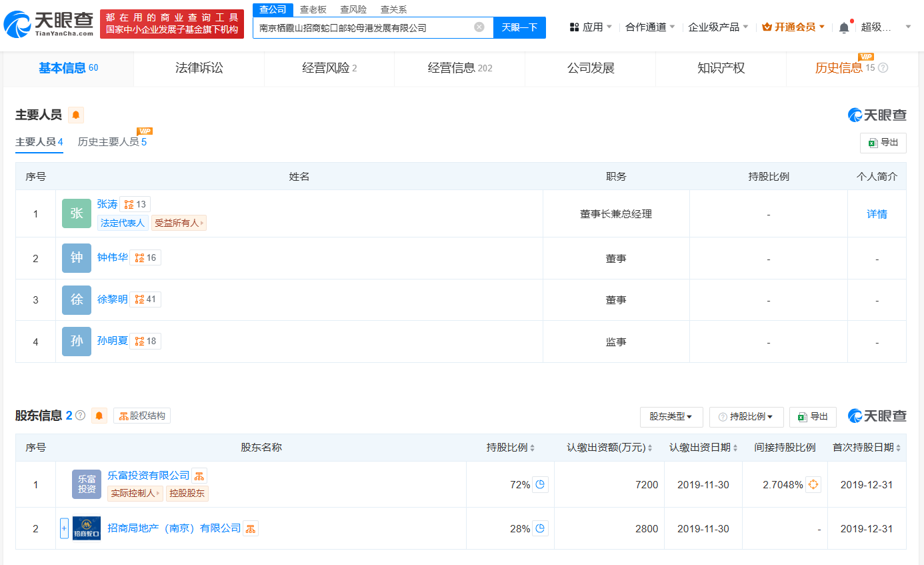Clear the search box with X icon
The width and height of the screenshot is (924, 565).
pos(479,27)
